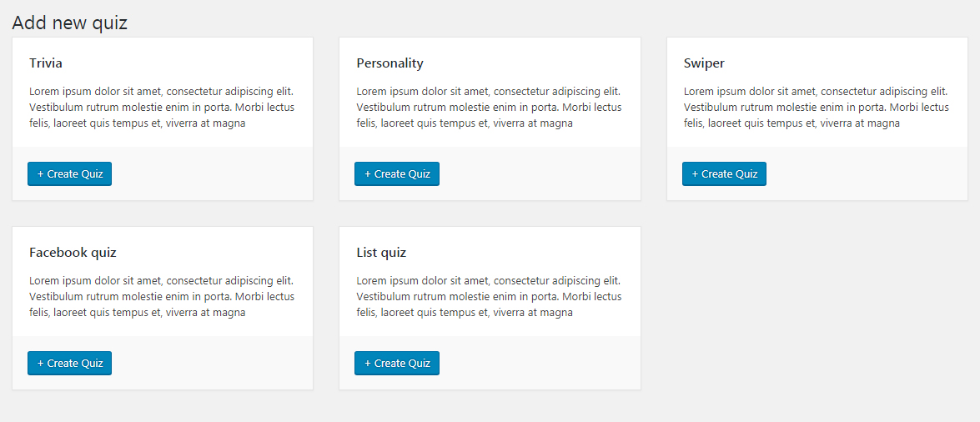Create a new Personality quiz
This screenshot has height=422, width=980.
point(397,173)
